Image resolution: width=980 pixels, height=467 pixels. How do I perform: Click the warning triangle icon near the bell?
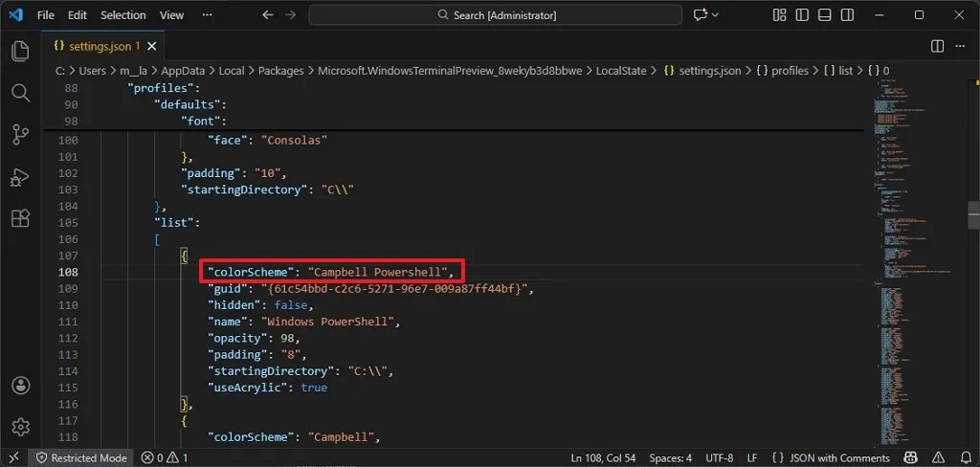[x=938, y=457]
